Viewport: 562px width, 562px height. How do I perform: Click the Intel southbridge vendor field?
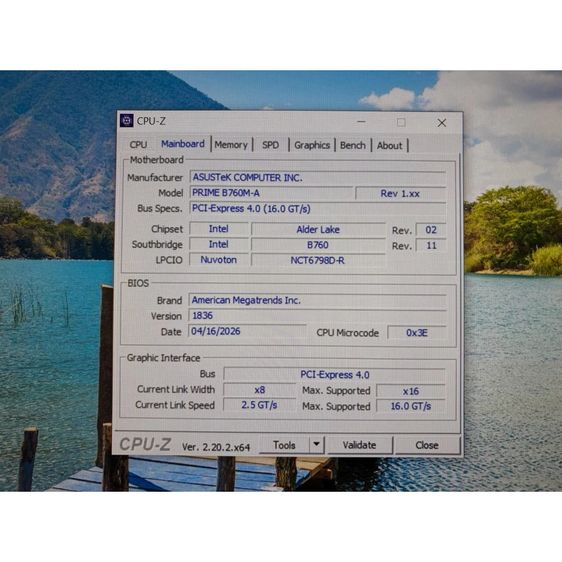(x=219, y=244)
